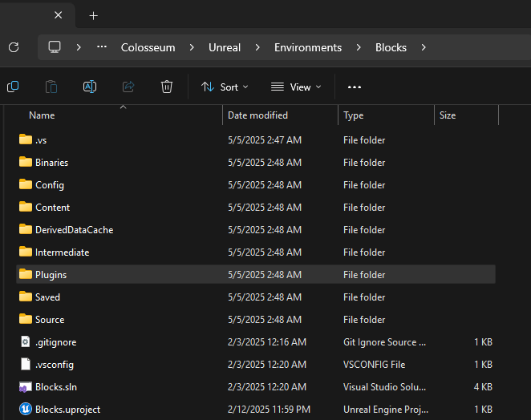Select the Content folder icon

coord(26,207)
